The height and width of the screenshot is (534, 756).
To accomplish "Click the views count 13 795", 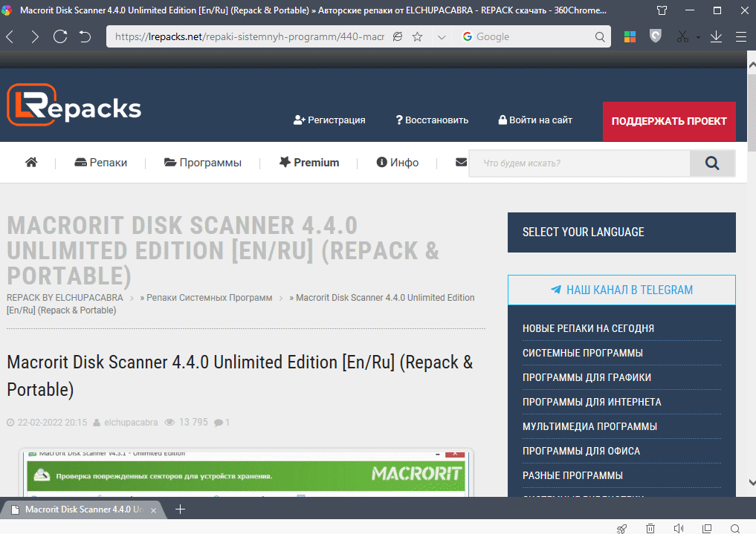I will click(x=193, y=423).
